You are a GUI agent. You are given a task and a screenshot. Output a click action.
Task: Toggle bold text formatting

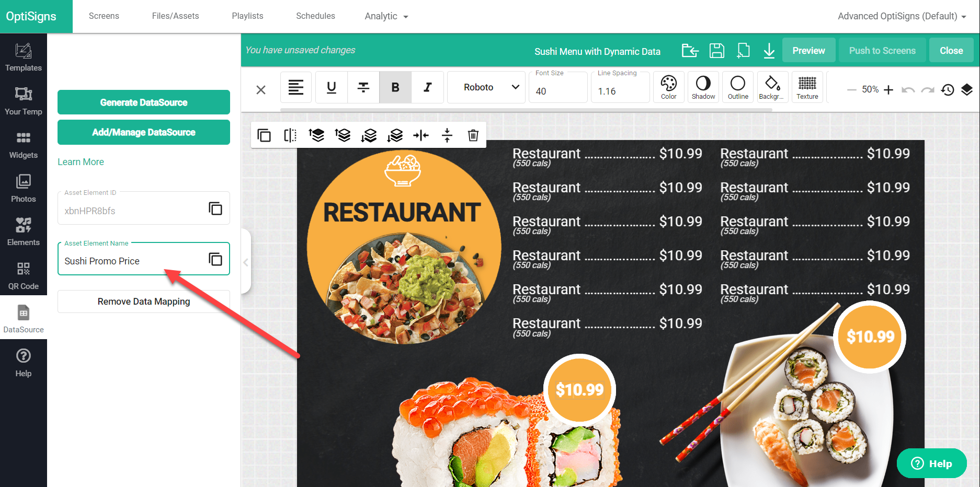point(395,87)
